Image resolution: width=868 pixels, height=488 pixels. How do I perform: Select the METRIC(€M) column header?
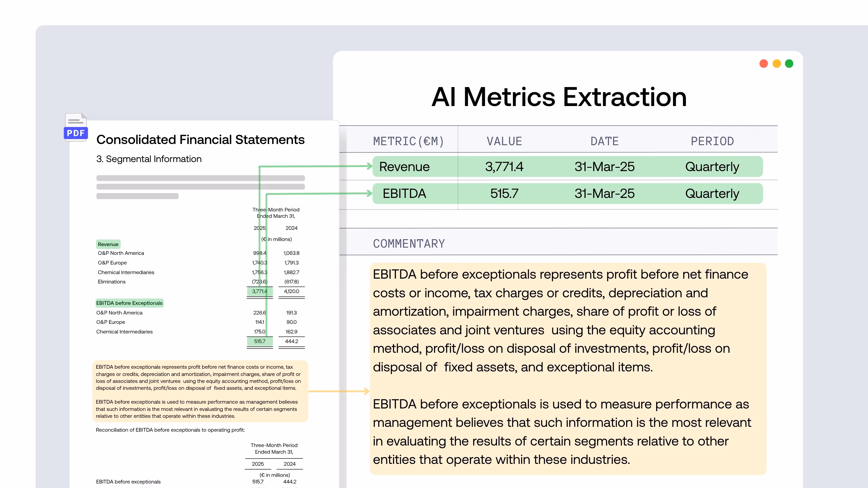coord(409,141)
